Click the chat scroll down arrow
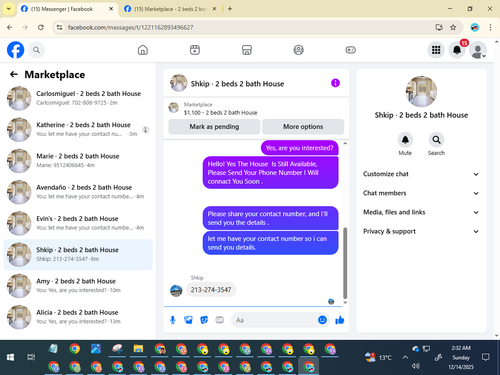This screenshot has height=375, width=500. (345, 303)
